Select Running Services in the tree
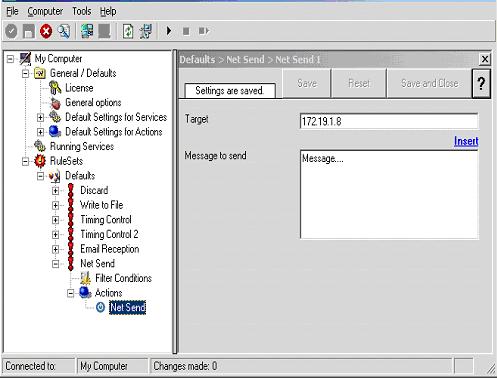Screen dimensions: 497x379 [x=82, y=146]
